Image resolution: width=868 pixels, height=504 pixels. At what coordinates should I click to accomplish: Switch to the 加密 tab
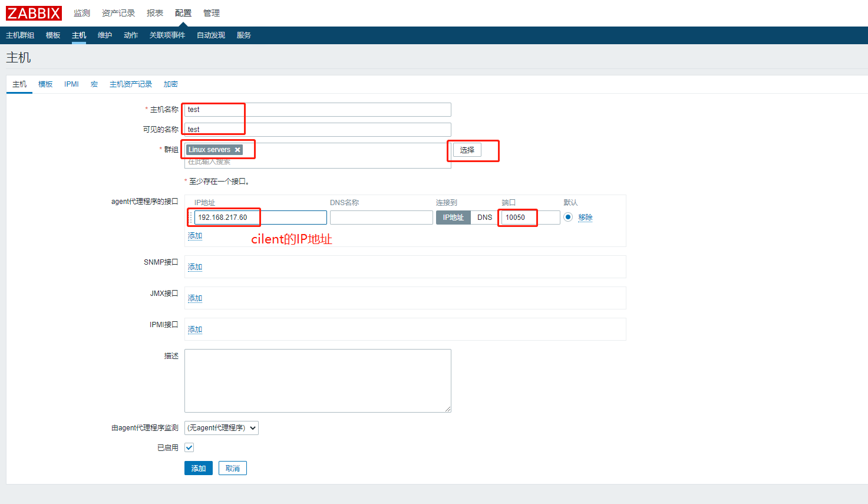pyautogui.click(x=171, y=84)
